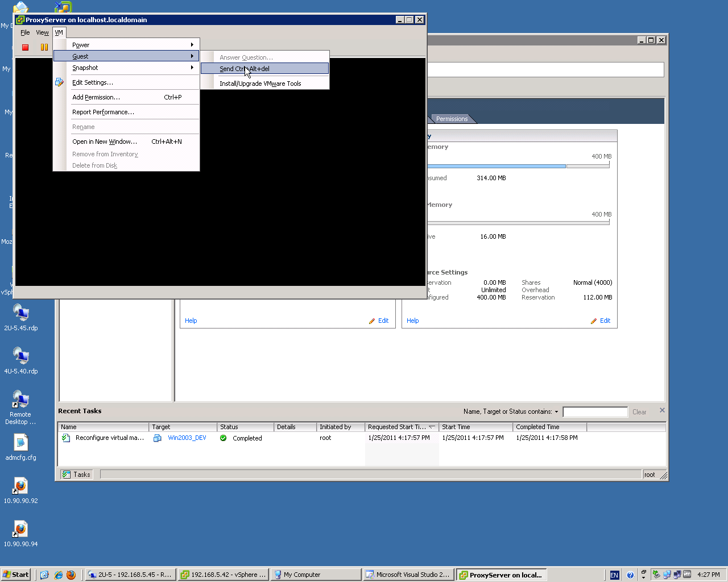Image resolution: width=728 pixels, height=582 pixels.
Task: Click the ProxyServer console title bar icon
Action: click(x=20, y=20)
